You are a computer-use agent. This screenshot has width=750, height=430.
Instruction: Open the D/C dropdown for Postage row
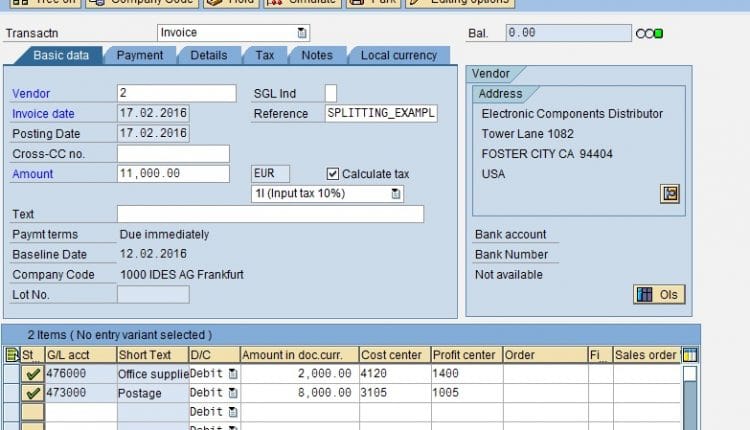tap(233, 393)
